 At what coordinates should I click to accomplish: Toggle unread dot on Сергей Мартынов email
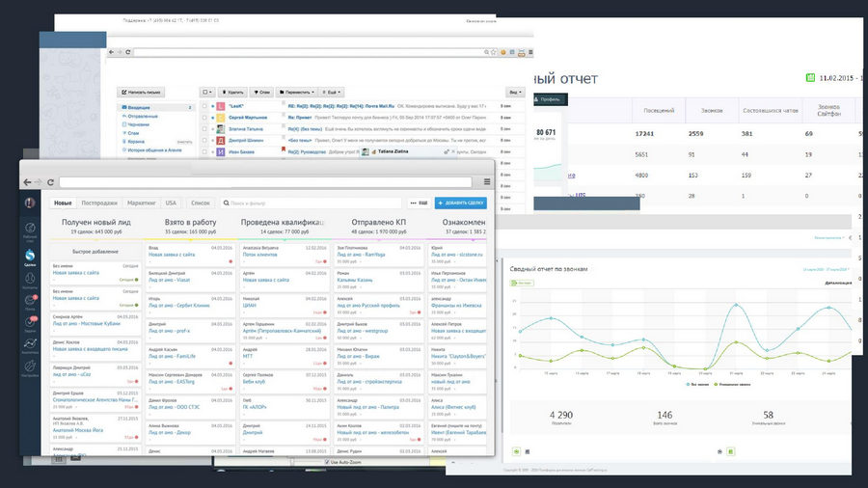point(212,118)
